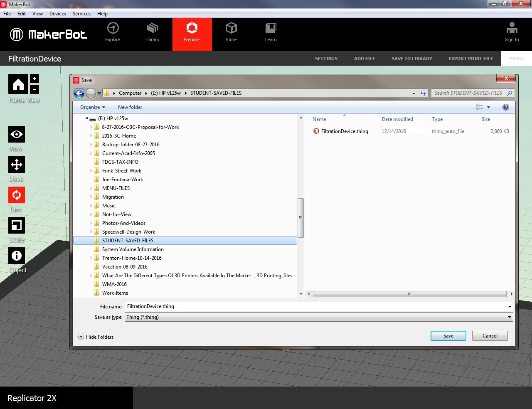Expand the Music folder

pos(91,206)
